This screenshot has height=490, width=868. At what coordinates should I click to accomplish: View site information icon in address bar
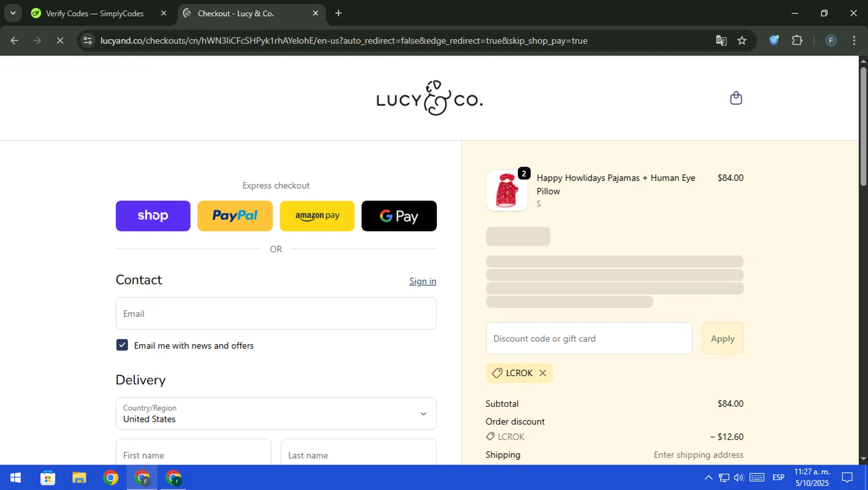click(87, 40)
